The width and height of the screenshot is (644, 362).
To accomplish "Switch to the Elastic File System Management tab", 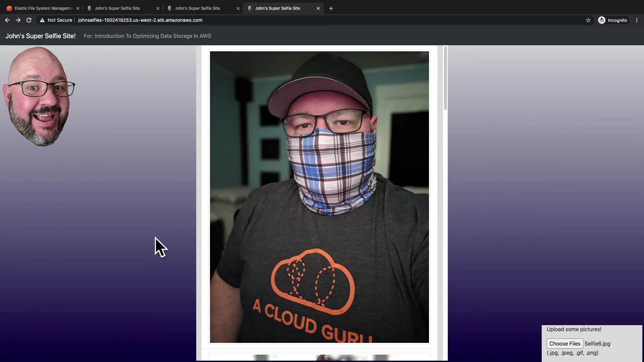I will click(x=43, y=8).
